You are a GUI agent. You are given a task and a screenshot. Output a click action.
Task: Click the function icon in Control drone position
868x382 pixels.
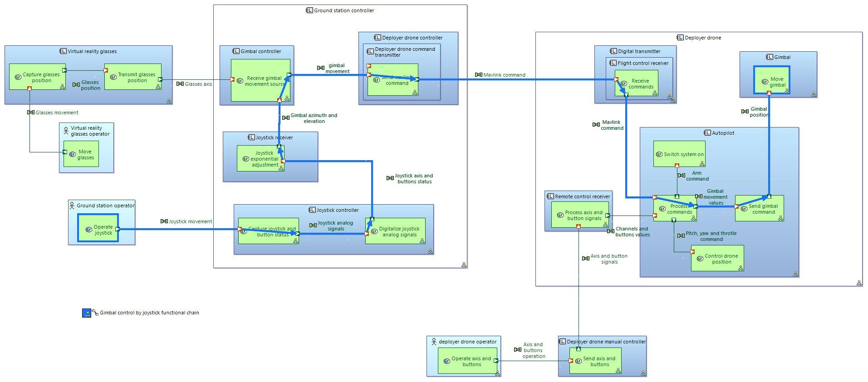point(700,259)
